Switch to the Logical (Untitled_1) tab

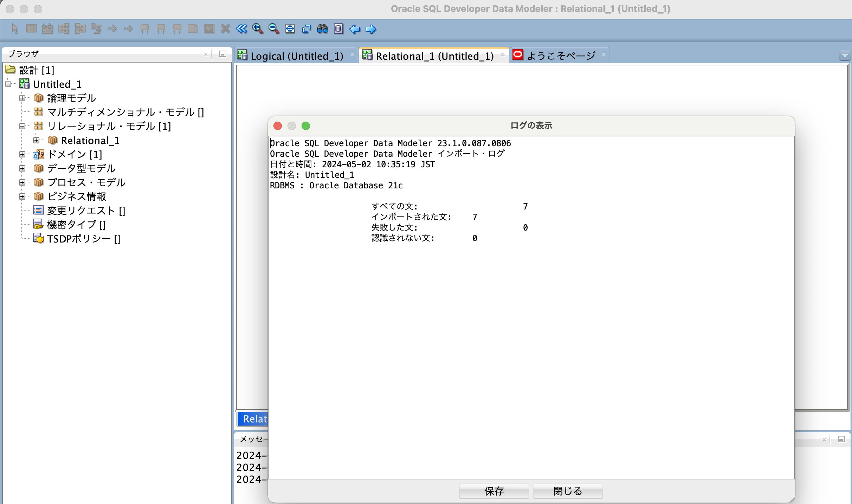point(296,56)
